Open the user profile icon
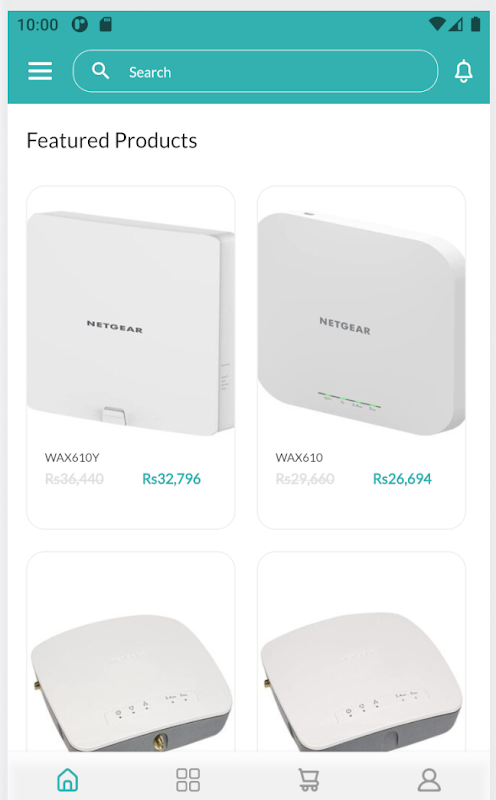The width and height of the screenshot is (496, 800). [x=429, y=780]
